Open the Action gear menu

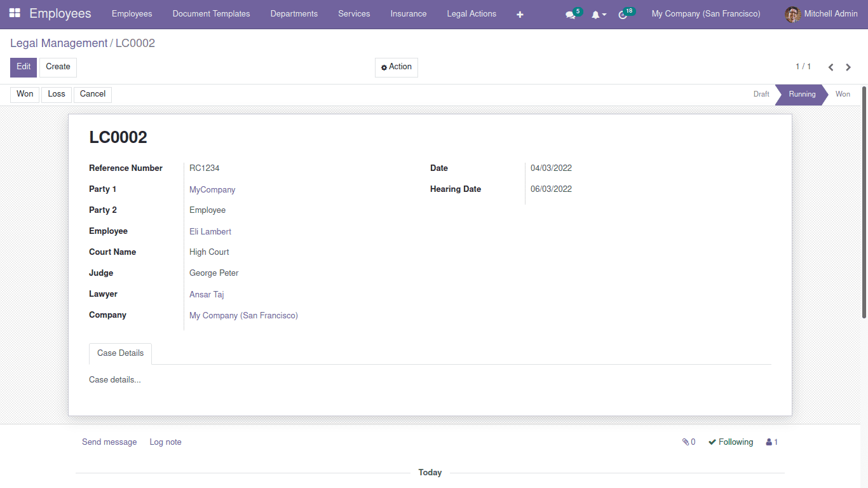pyautogui.click(x=396, y=67)
